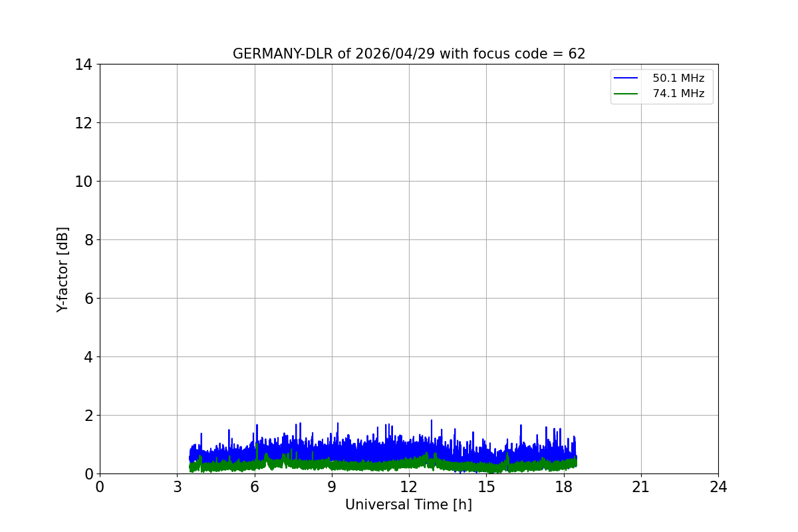Click the blue line sample in legend
This screenshot has height=532, width=798.
point(626,78)
